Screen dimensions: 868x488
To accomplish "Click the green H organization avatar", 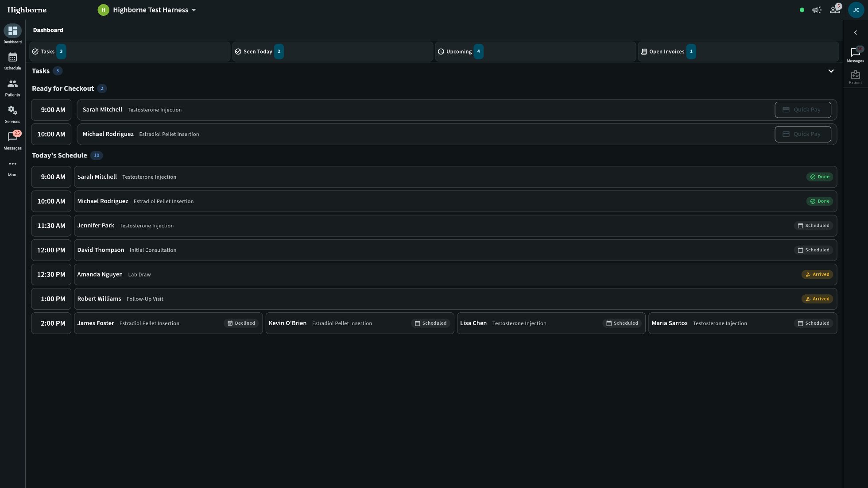I will tap(103, 10).
